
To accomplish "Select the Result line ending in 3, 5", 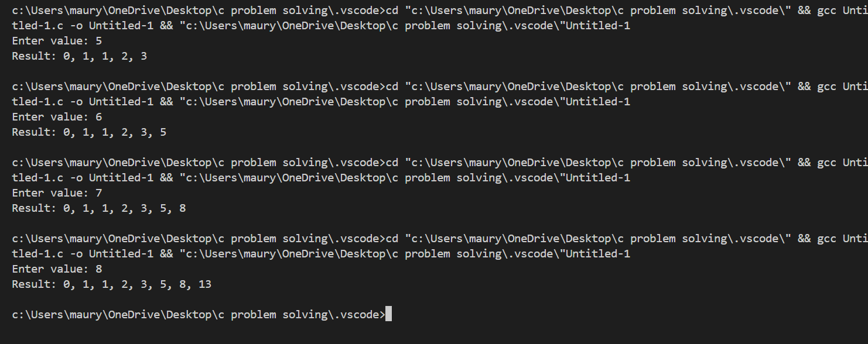I will (89, 132).
